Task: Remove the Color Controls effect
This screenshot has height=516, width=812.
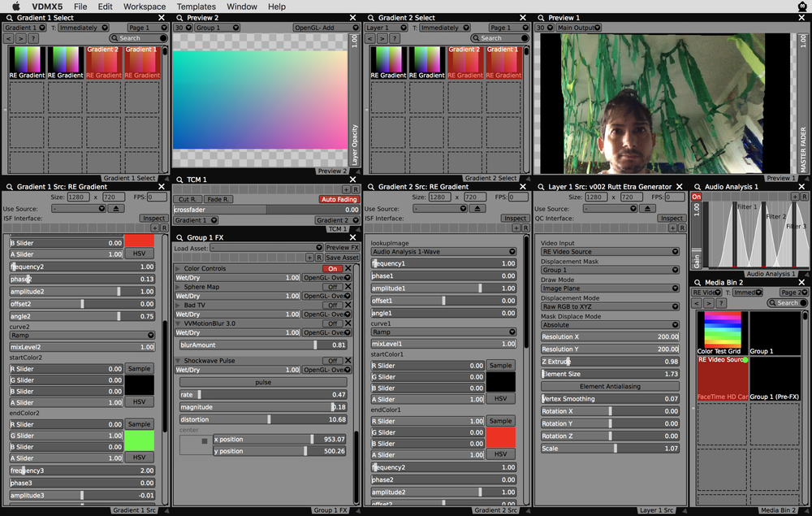Action: 348,268
